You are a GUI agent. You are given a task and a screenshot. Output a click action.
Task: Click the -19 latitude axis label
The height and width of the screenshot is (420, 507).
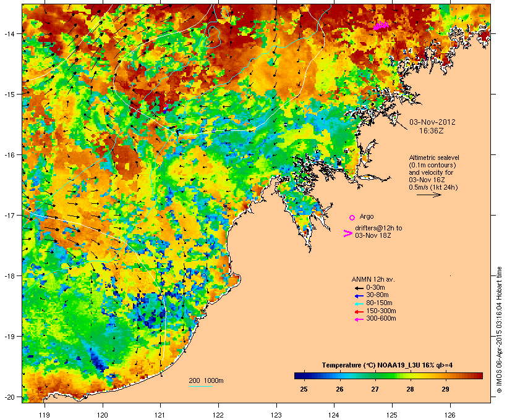pos(9,337)
